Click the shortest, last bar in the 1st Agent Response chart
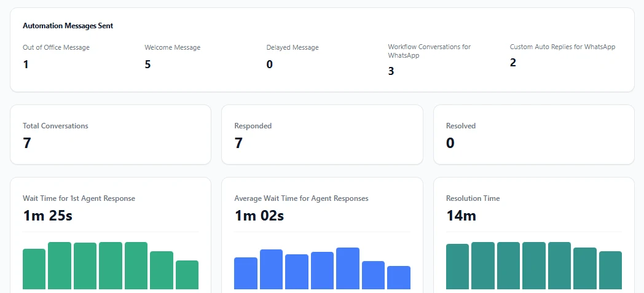The width and height of the screenshot is (644, 293). 187,275
